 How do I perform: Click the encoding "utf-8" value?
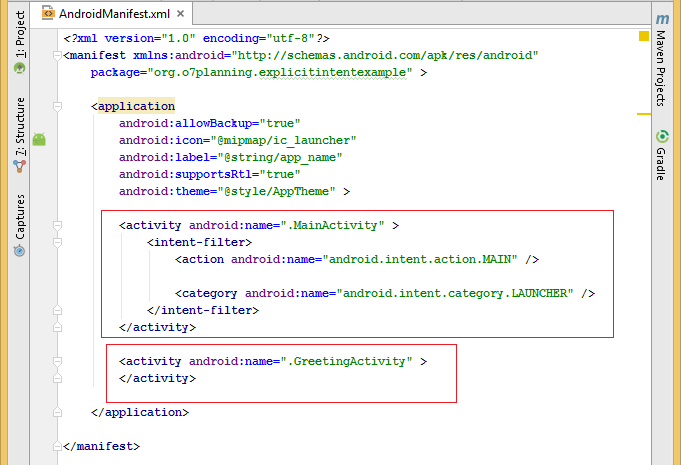click(290, 38)
